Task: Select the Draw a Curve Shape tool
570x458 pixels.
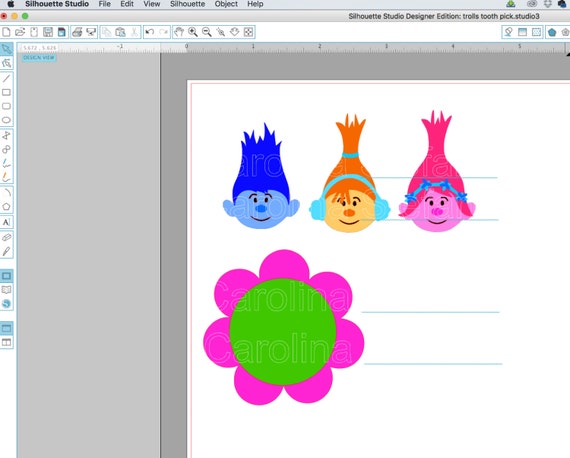Action: 7,149
